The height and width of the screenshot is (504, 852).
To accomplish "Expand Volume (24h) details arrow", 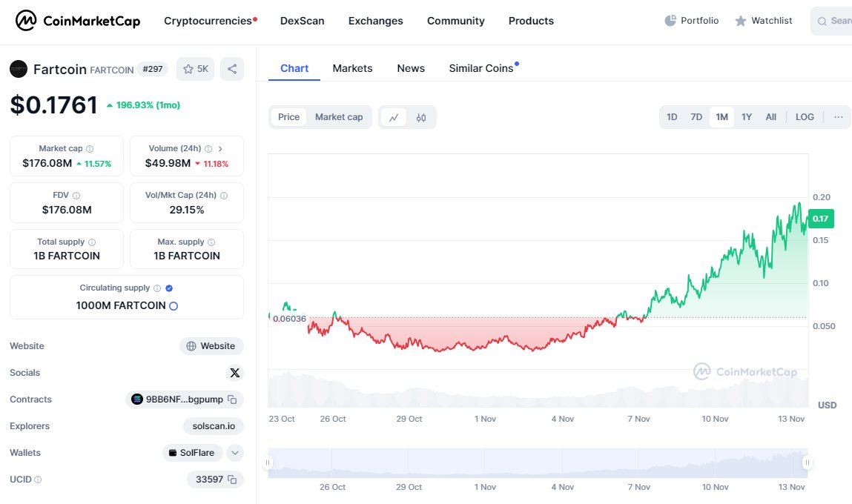I will [220, 149].
